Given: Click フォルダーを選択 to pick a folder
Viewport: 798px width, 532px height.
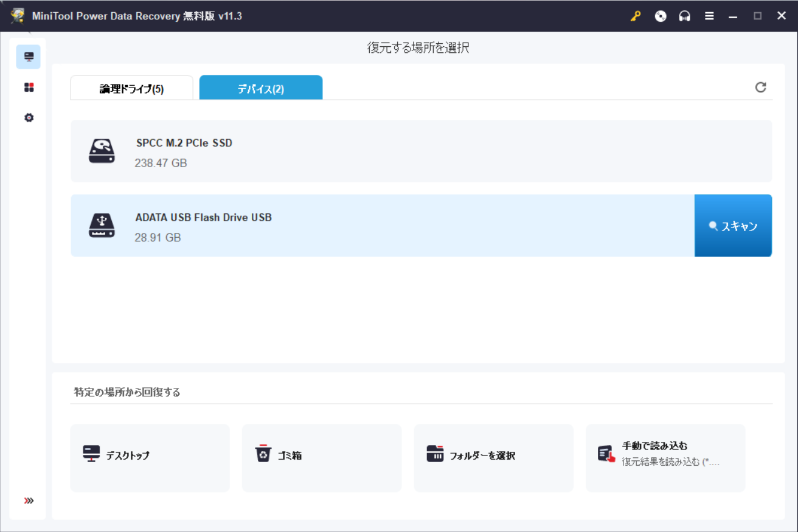Looking at the screenshot, I should (493, 458).
